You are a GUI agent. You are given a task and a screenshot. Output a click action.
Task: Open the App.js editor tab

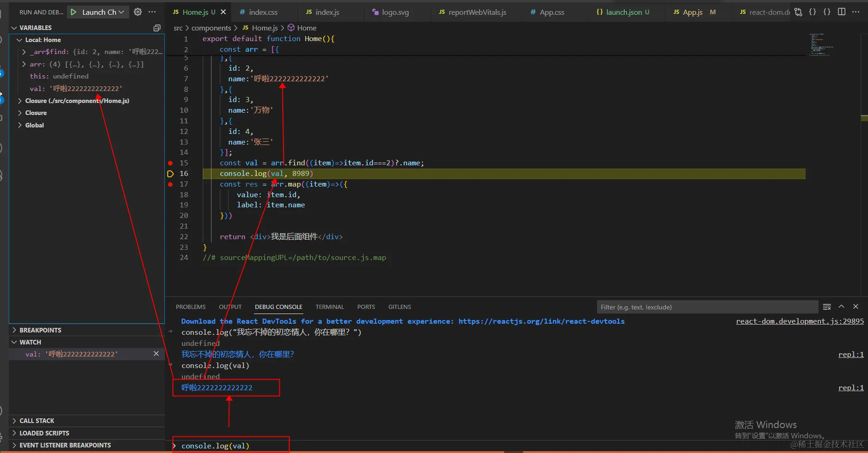point(692,12)
